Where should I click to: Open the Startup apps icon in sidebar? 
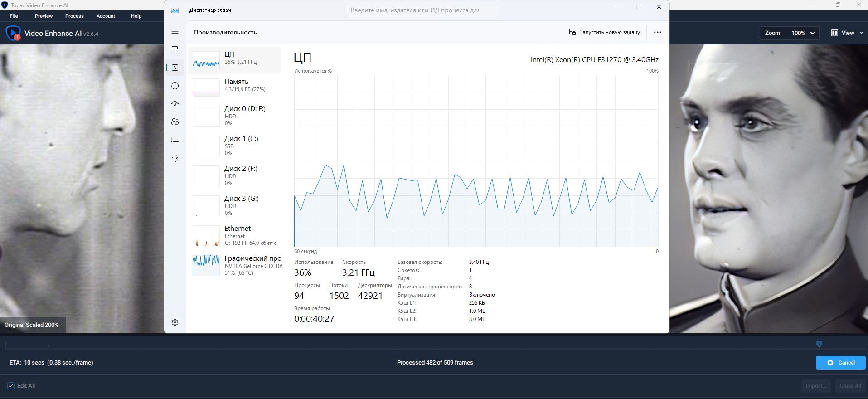175,104
